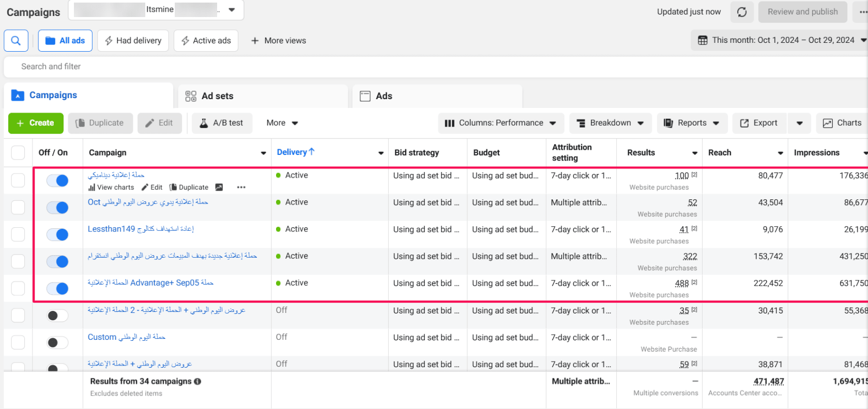This screenshot has width=868, height=409.
Task: Click the Search and filter field
Action: (x=436, y=67)
